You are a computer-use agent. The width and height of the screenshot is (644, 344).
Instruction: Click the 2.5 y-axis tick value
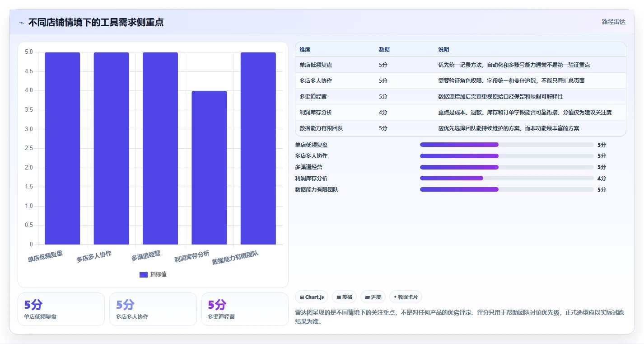click(29, 148)
